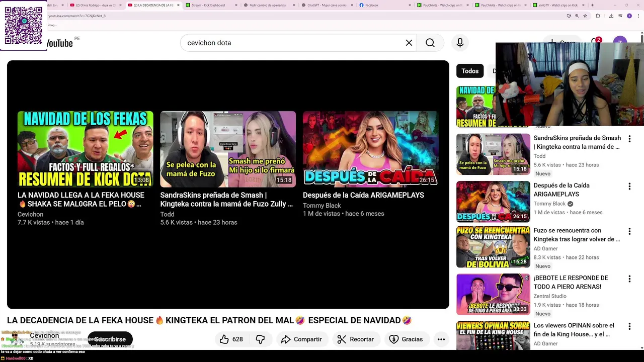Click Zentral Studio channel name

click(x=550, y=296)
